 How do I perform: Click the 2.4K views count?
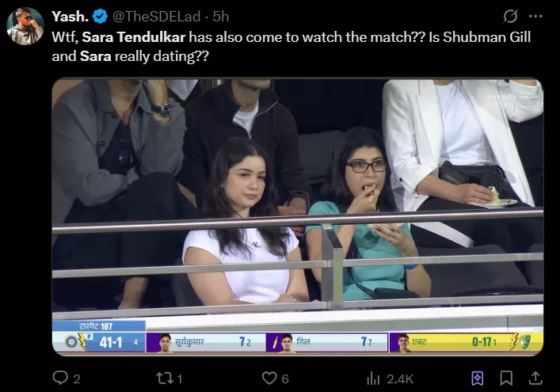click(400, 379)
